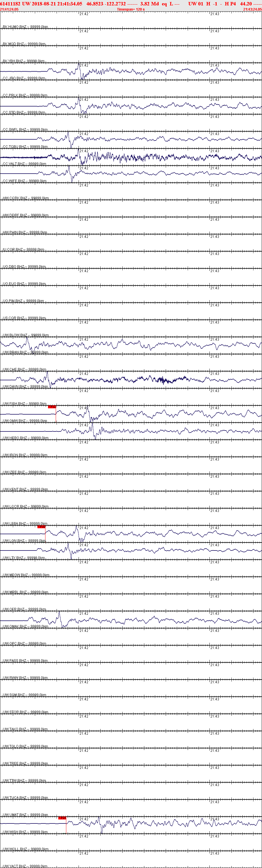Click the start time "21:41:24.05"
Image resolution: width=262 pixels, height=868 pixels.
[x=9, y=9]
